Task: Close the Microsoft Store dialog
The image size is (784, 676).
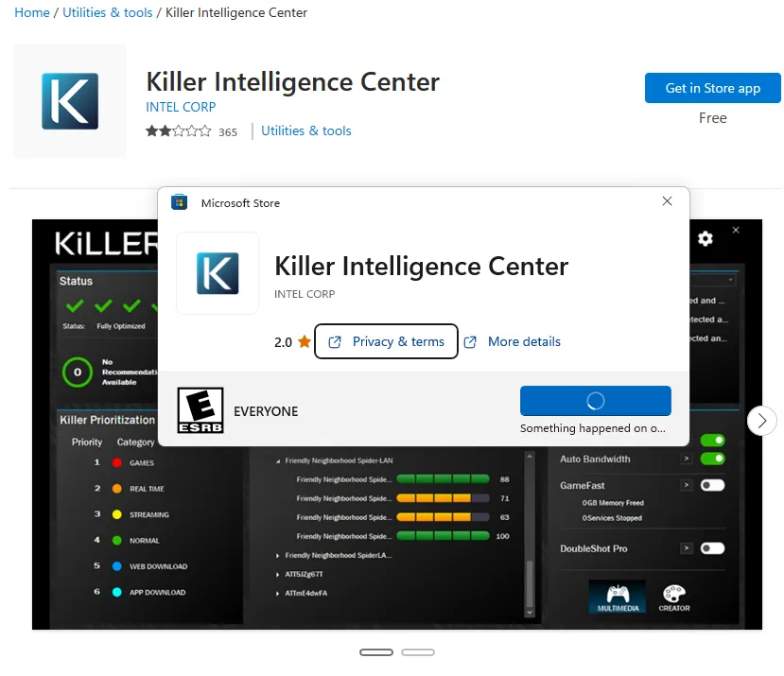Action: coord(667,201)
